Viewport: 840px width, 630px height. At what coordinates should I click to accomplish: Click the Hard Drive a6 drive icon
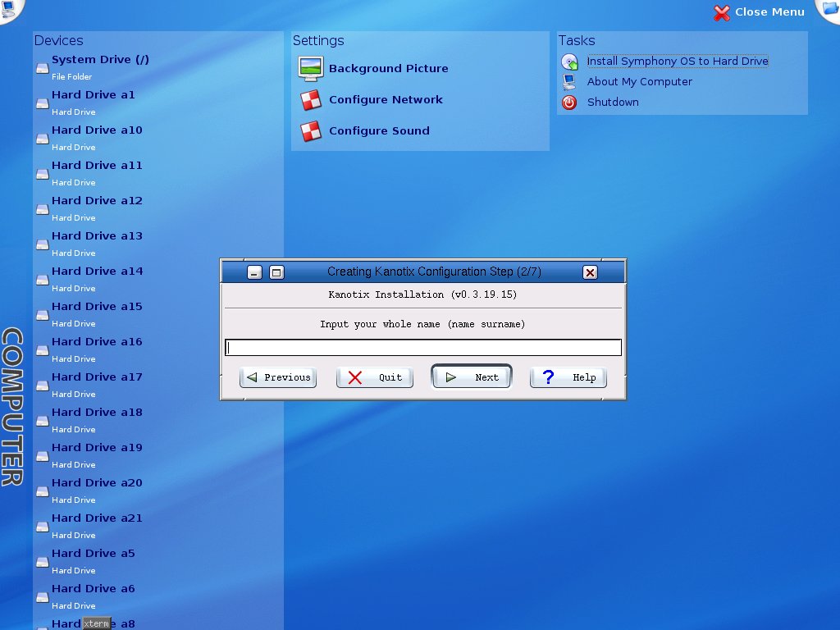point(43,598)
